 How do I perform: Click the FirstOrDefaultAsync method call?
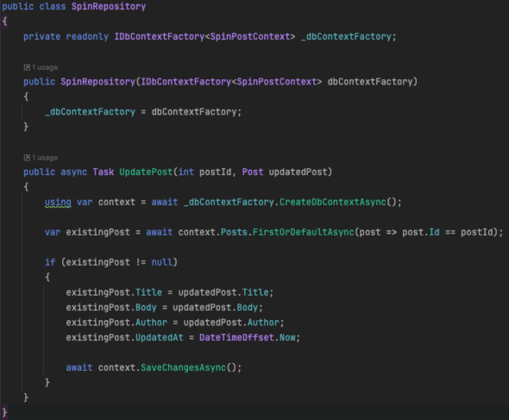click(303, 232)
